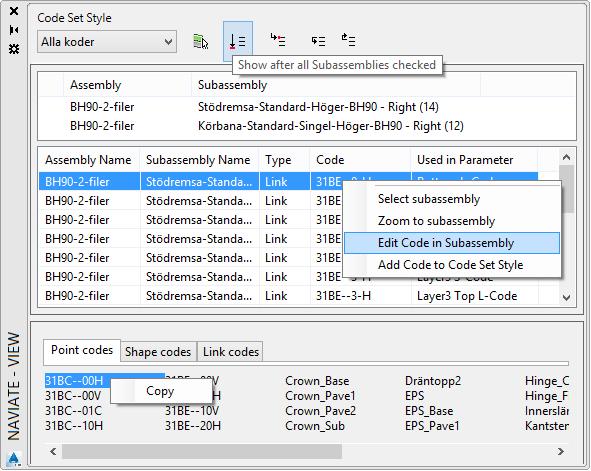591x471 pixels.
Task: Choose Zoom to subassembly
Action: [x=452, y=221]
